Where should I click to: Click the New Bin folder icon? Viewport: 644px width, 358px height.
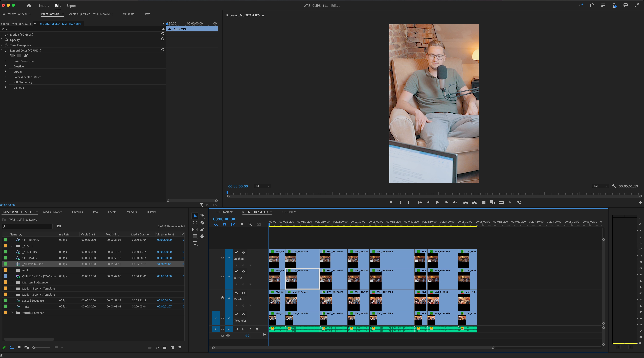point(164,348)
